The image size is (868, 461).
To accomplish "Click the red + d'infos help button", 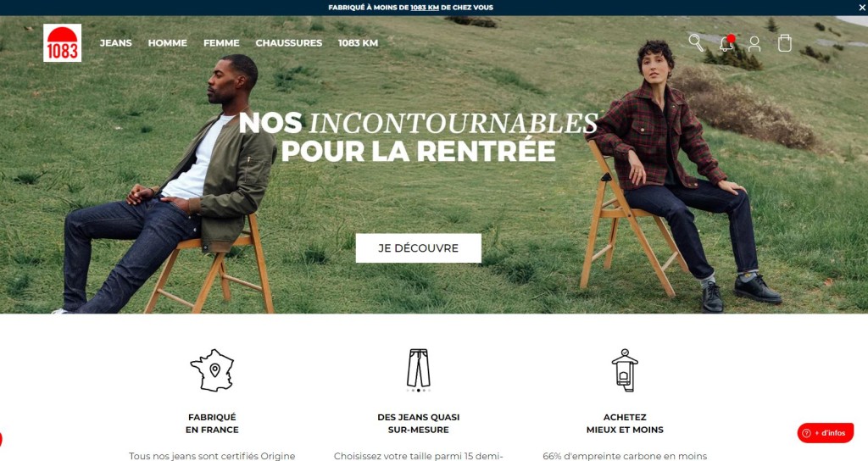I will point(826,433).
